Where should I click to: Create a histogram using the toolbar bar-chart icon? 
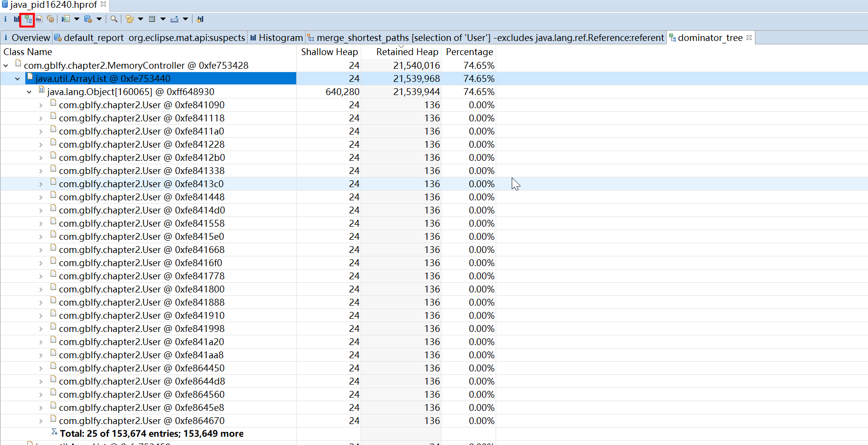(x=17, y=19)
